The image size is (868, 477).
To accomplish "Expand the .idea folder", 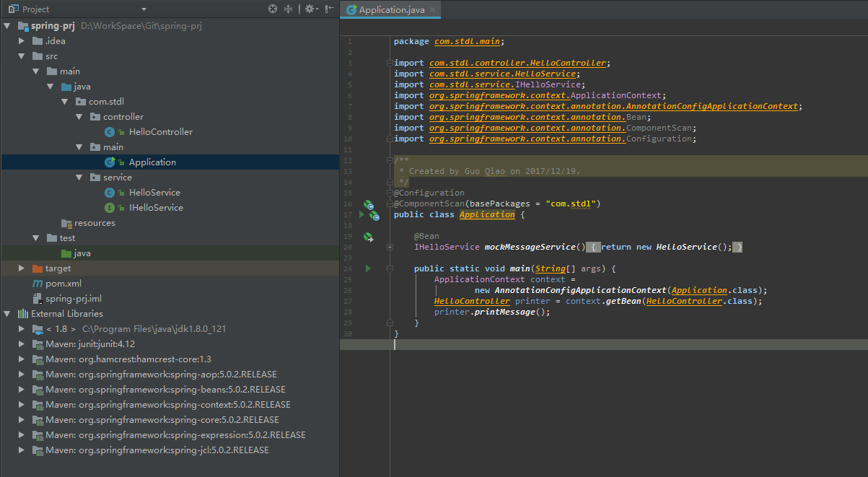I will [x=22, y=41].
